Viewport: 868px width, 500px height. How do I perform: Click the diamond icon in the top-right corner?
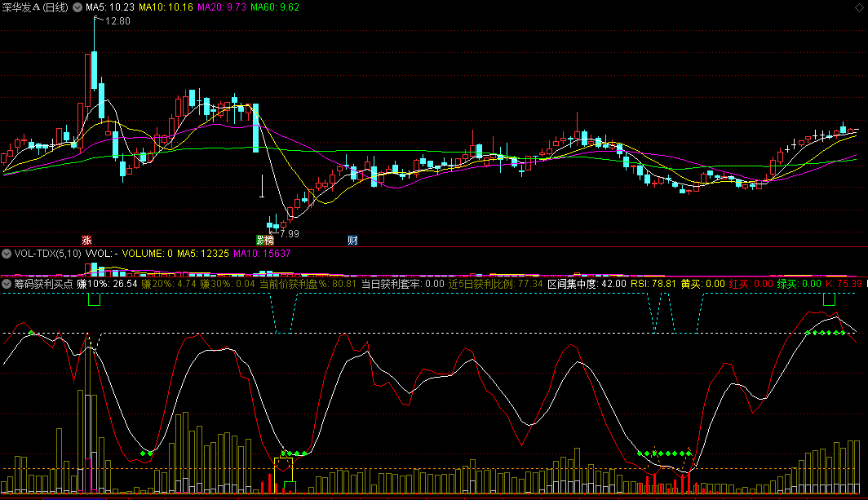(x=859, y=8)
